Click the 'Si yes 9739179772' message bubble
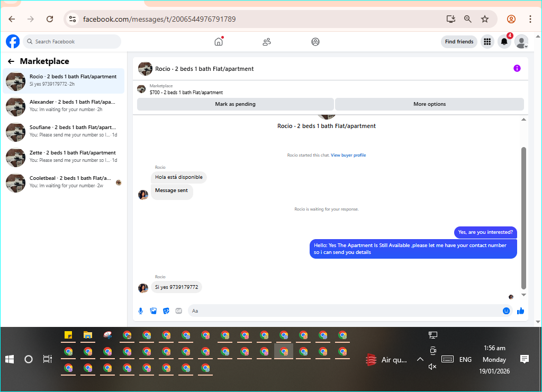The image size is (542, 392). pos(177,287)
